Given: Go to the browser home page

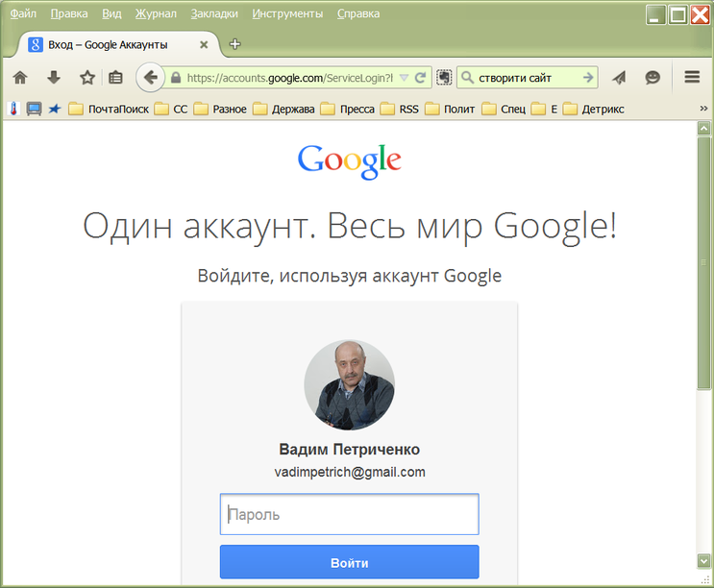Looking at the screenshot, I should (x=20, y=78).
